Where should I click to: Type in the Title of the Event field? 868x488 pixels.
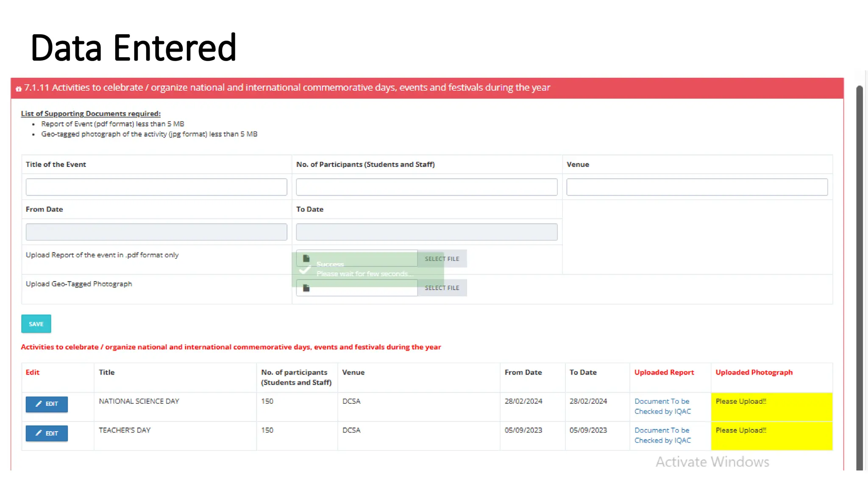[156, 187]
